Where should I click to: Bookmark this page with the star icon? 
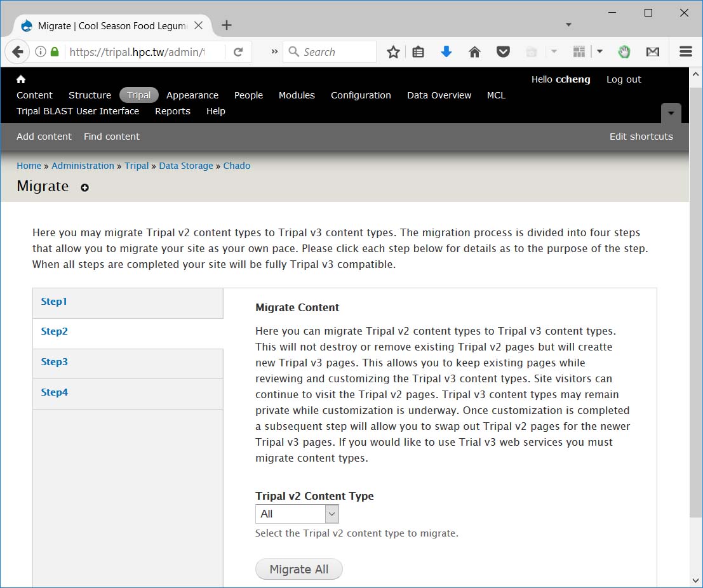(x=393, y=52)
